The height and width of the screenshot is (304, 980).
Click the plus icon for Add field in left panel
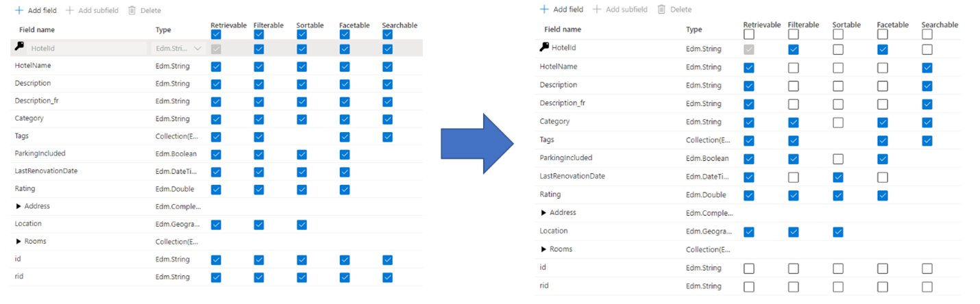19,10
